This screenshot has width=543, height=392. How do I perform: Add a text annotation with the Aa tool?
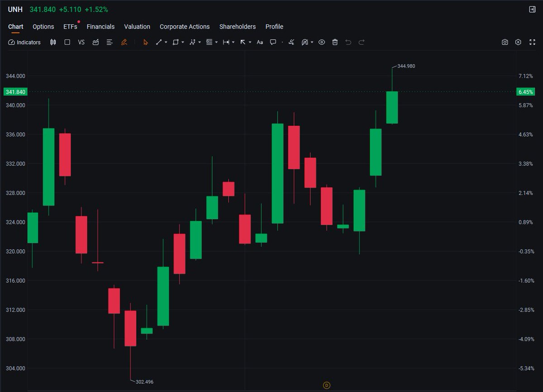coord(260,42)
